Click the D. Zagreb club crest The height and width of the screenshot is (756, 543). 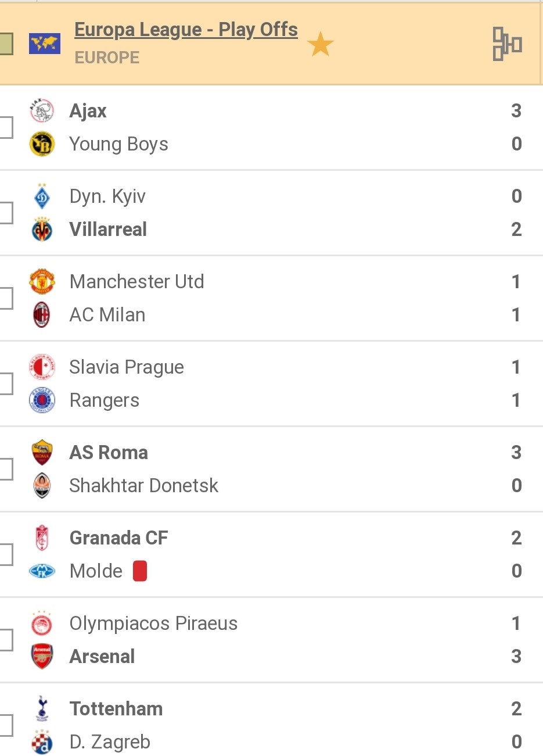click(42, 742)
